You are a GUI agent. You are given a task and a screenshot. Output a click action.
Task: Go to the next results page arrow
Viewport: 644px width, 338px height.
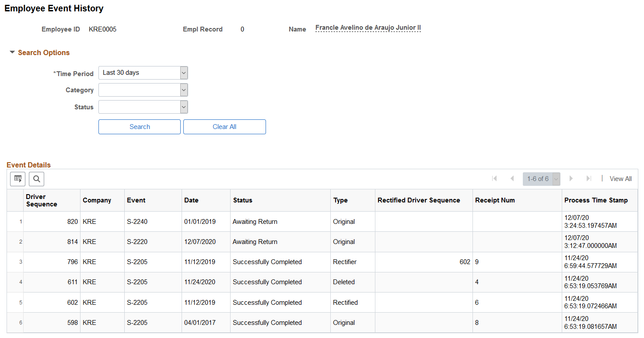pyautogui.click(x=571, y=178)
